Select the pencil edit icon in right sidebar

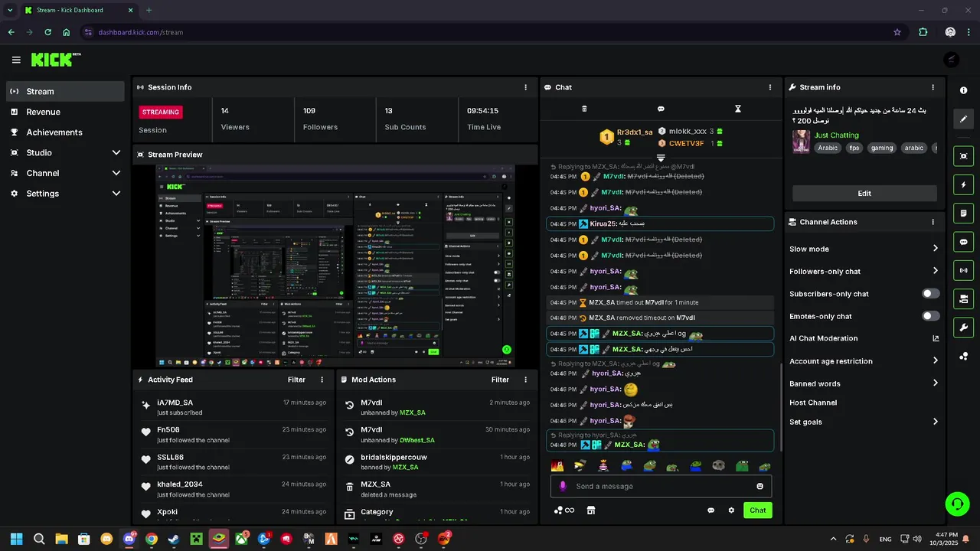click(963, 119)
